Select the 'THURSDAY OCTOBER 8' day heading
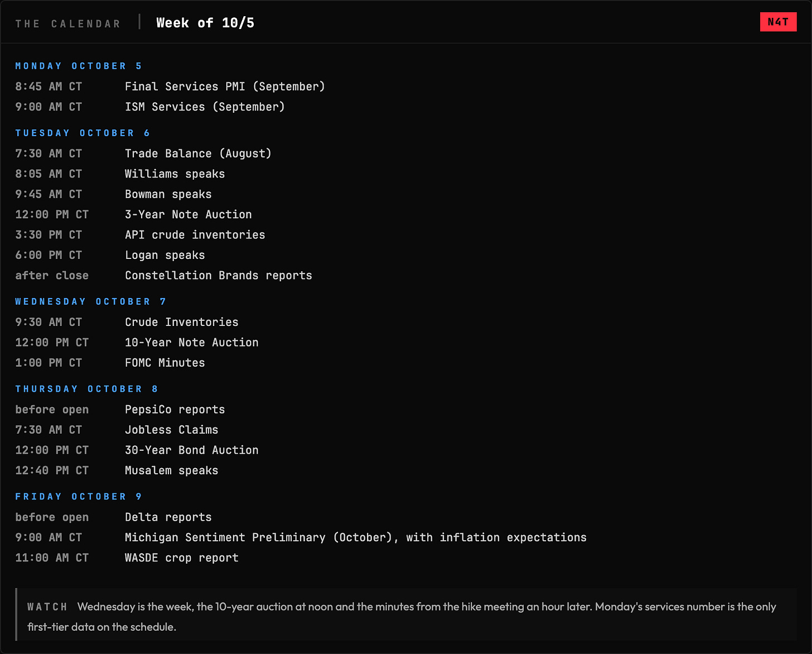Viewport: 812px width, 654px height. pos(87,389)
